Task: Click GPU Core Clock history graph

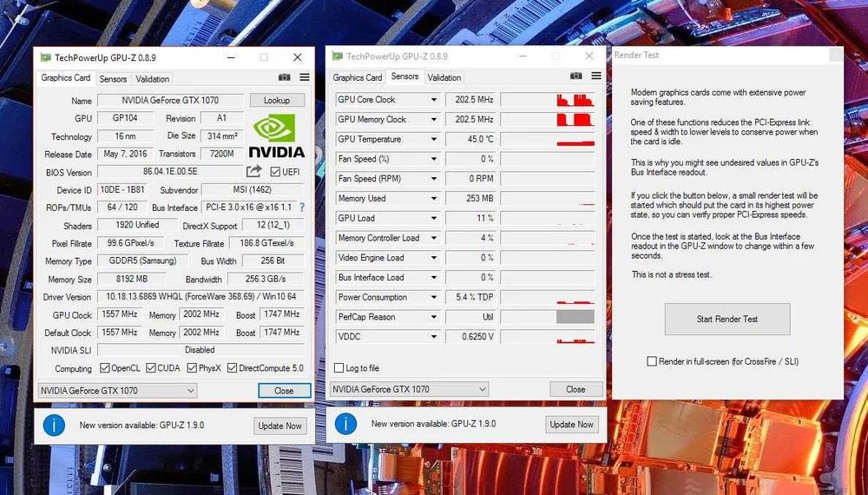Action: [548, 100]
